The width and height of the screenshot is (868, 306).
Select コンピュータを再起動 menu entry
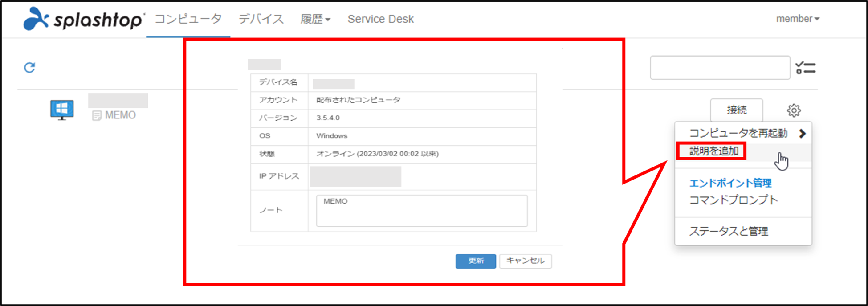click(738, 133)
